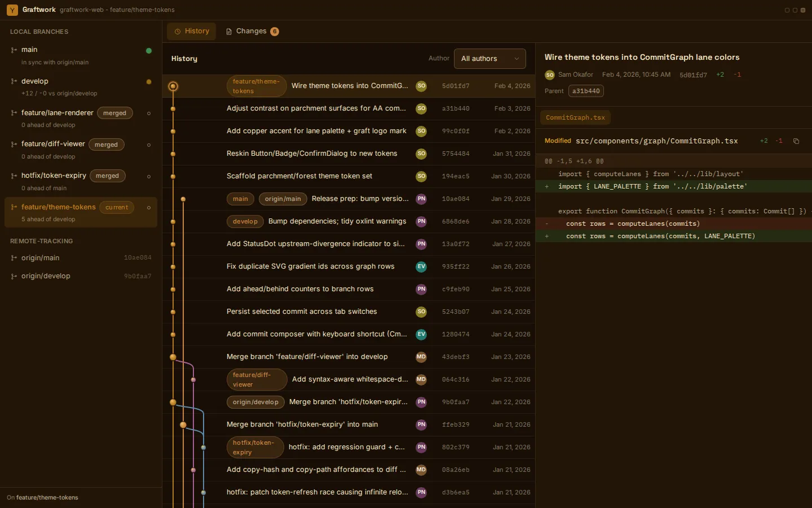Image resolution: width=812 pixels, height=508 pixels.
Task: Click the clock icon on History tab
Action: pos(178,32)
